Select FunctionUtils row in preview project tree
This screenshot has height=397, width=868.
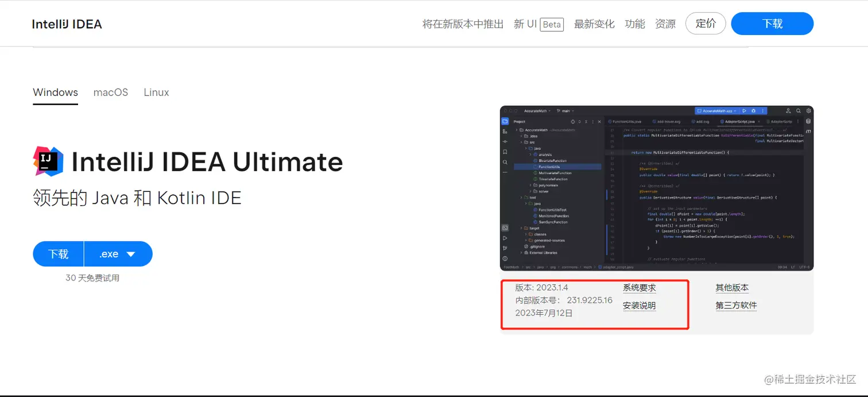[x=557, y=167]
